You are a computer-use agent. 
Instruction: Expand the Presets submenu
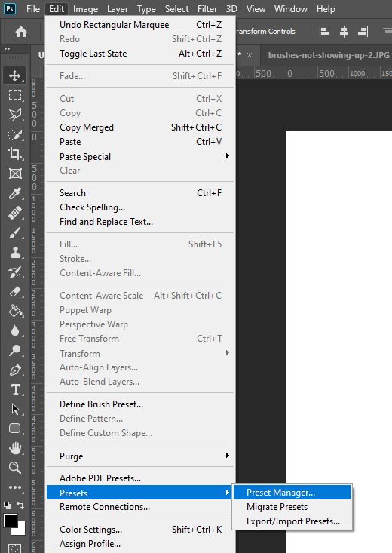pyautogui.click(x=141, y=493)
